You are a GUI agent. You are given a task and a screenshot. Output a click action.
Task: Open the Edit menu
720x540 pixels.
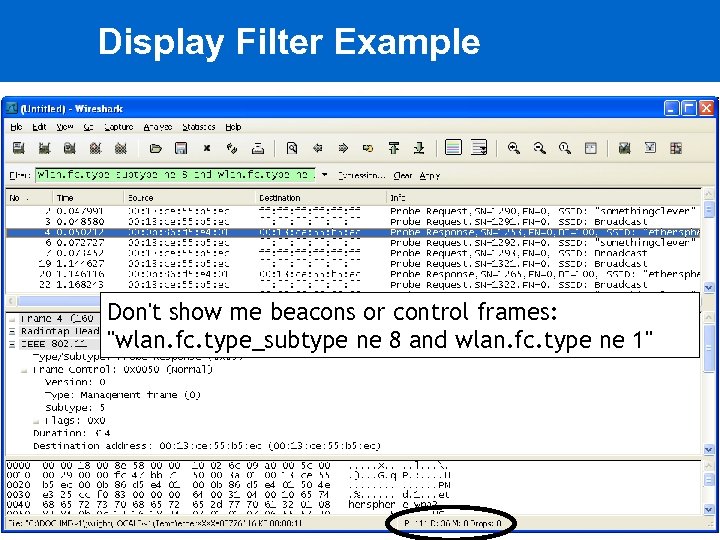click(x=39, y=127)
